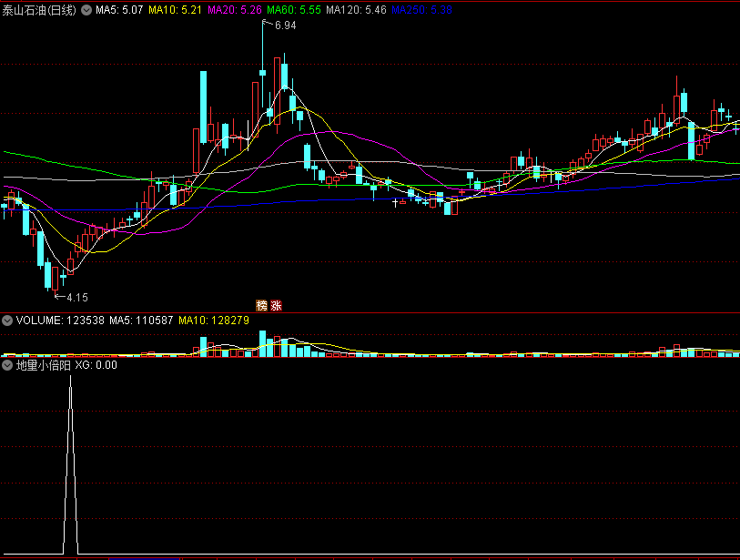Select the MA250: 5.38 label
This screenshot has width=740, height=560.
coord(422,10)
